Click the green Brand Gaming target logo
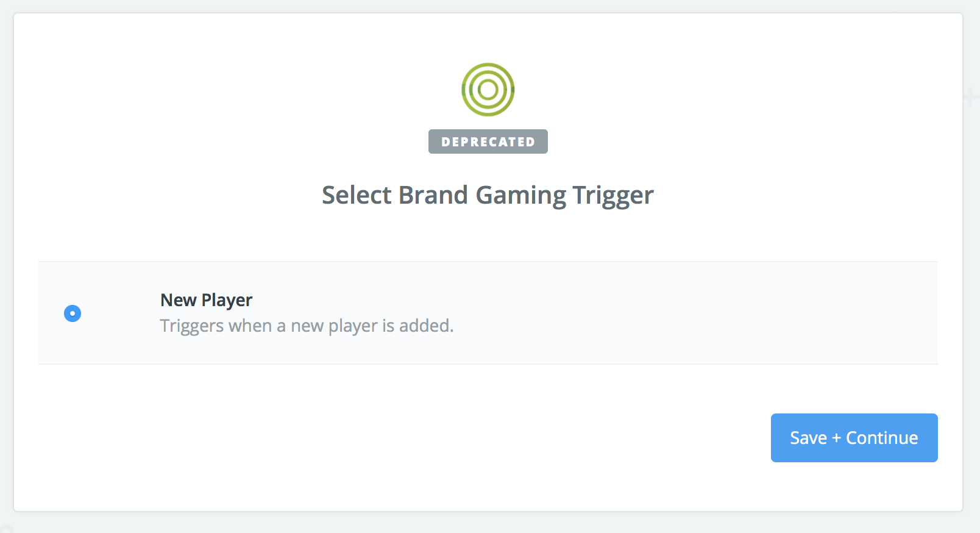 (488, 90)
